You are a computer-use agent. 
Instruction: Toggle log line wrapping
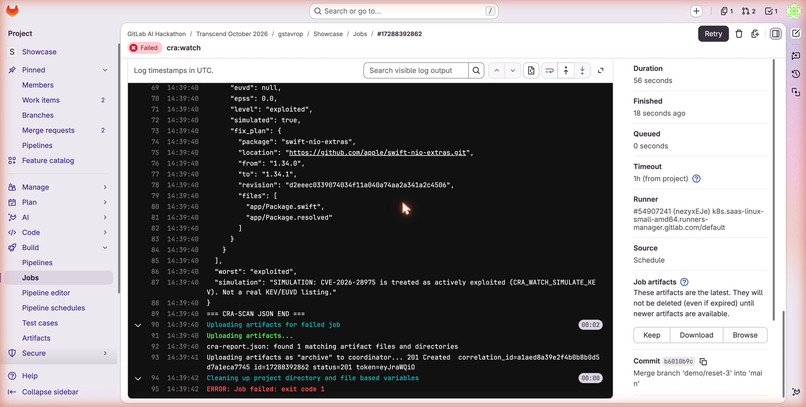[549, 70]
